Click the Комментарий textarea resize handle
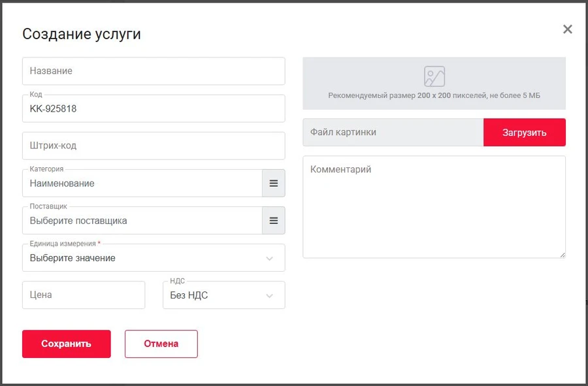The height and width of the screenshot is (386, 588). click(562, 254)
